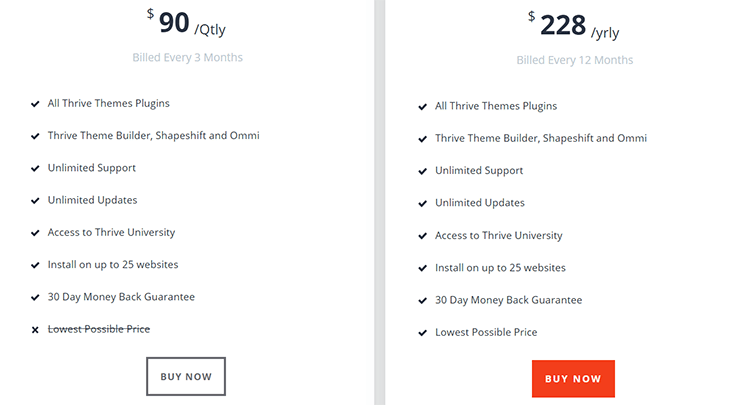Click yearly Thrive Theme Builder, Shapeshift and Ommi text
Image resolution: width=750 pixels, height=405 pixels.
[x=541, y=138]
